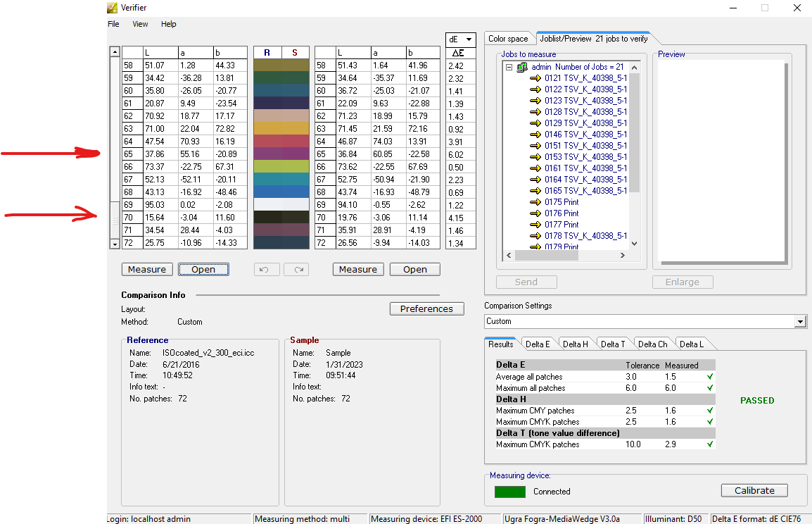Viewport: 812px width, 524px height.
Task: Click the admin computer icon in job tree
Action: (522, 67)
